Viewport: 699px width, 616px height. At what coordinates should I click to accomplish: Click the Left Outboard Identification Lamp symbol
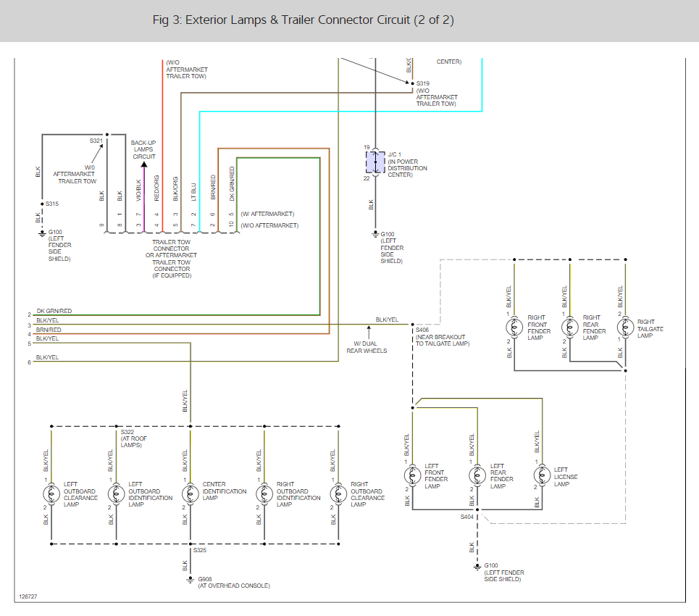coord(117,494)
